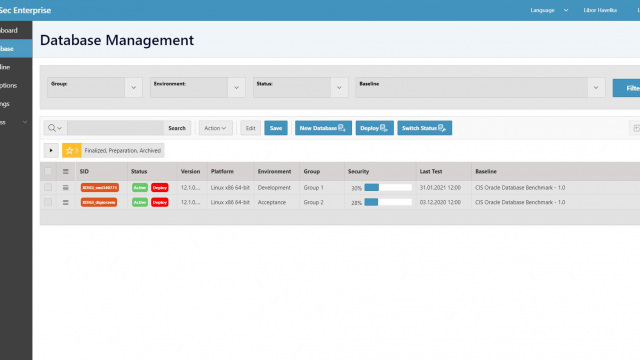640x360 pixels.
Task: Click the orange SID tag of the first row
Action: (100, 188)
